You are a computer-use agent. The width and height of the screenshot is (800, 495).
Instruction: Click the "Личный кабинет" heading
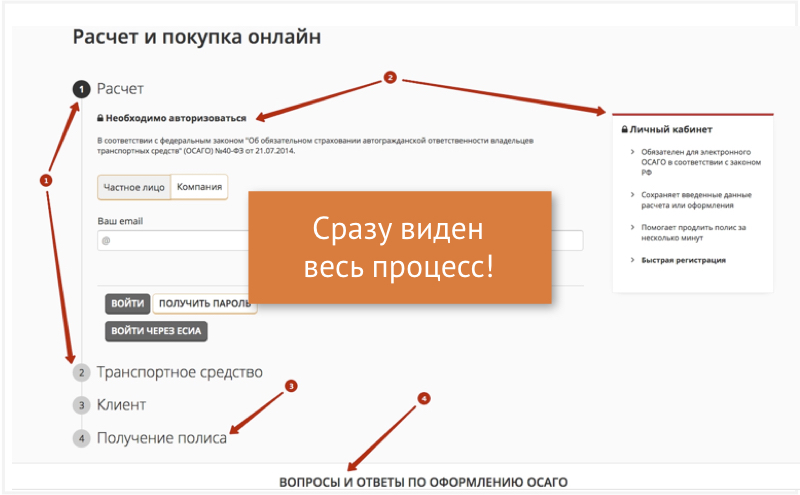[671, 130]
